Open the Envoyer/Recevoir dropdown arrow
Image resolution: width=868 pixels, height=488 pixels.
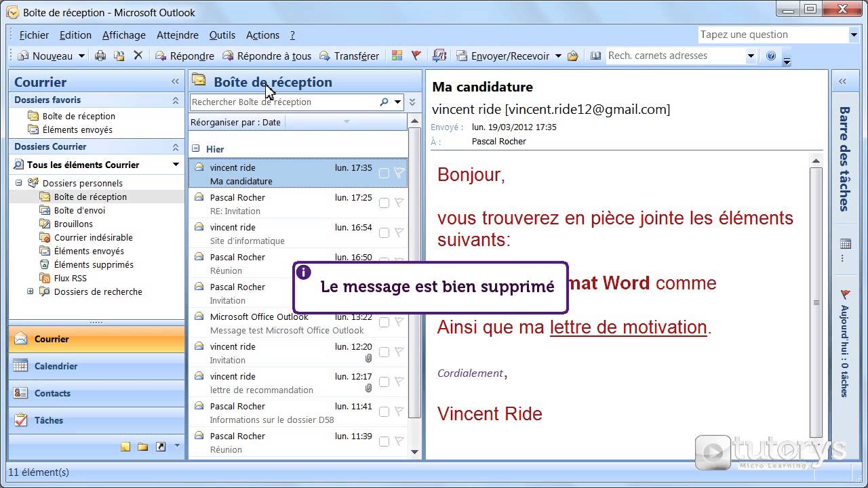pos(558,56)
